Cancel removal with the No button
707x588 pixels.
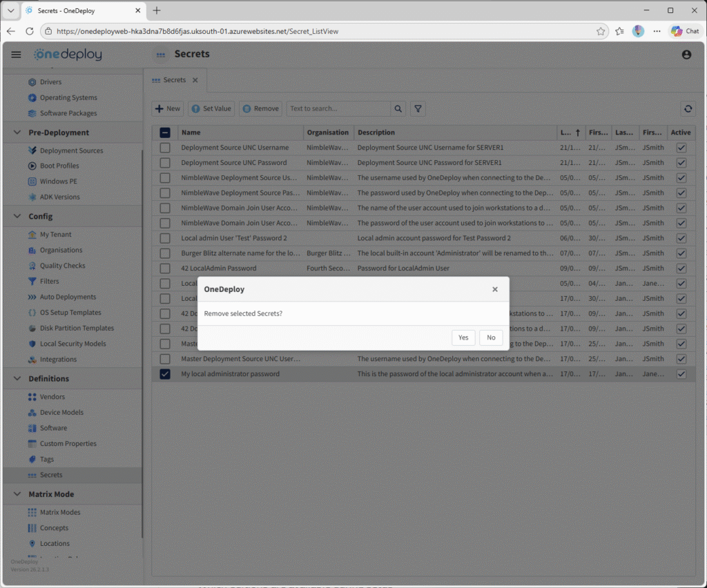(x=491, y=337)
